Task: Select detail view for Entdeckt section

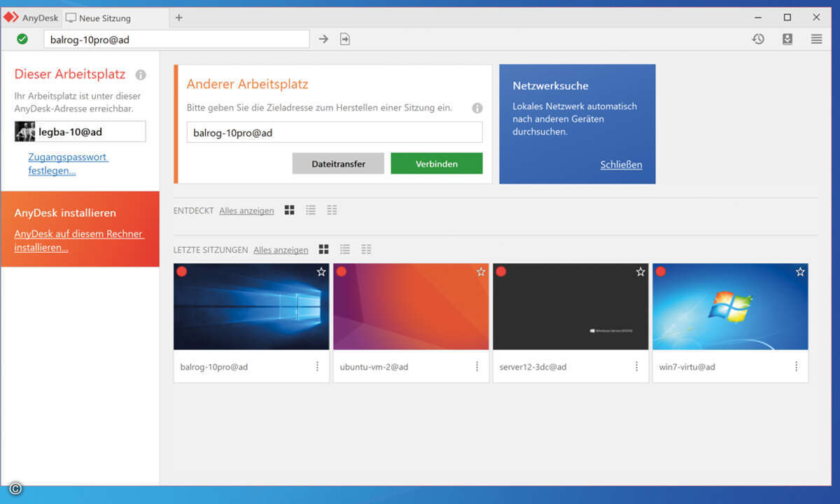Action: [x=332, y=210]
